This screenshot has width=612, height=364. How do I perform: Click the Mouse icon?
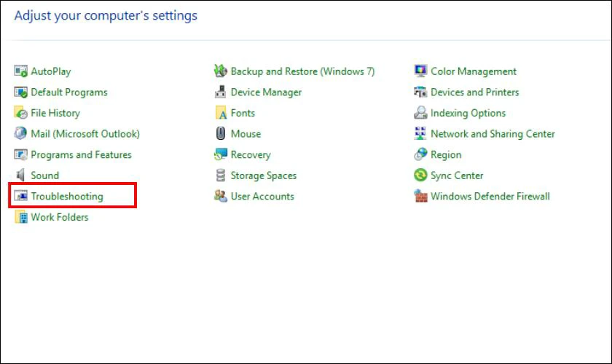coord(221,134)
